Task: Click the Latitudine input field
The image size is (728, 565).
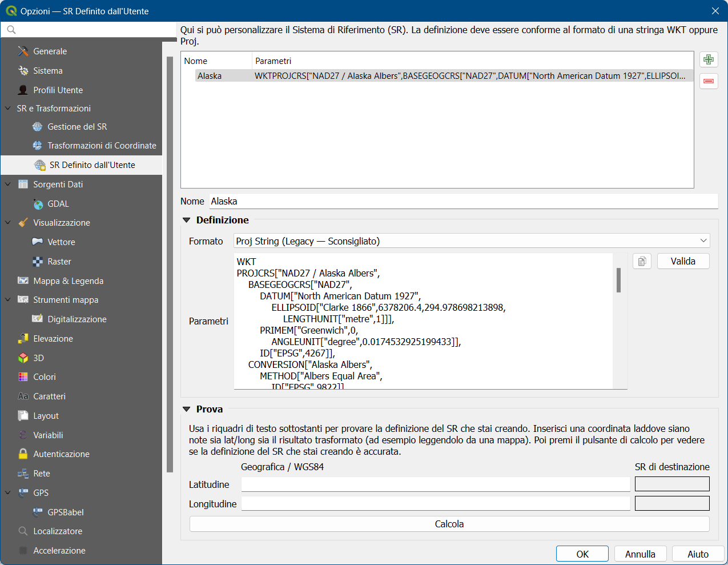Action: pos(436,484)
